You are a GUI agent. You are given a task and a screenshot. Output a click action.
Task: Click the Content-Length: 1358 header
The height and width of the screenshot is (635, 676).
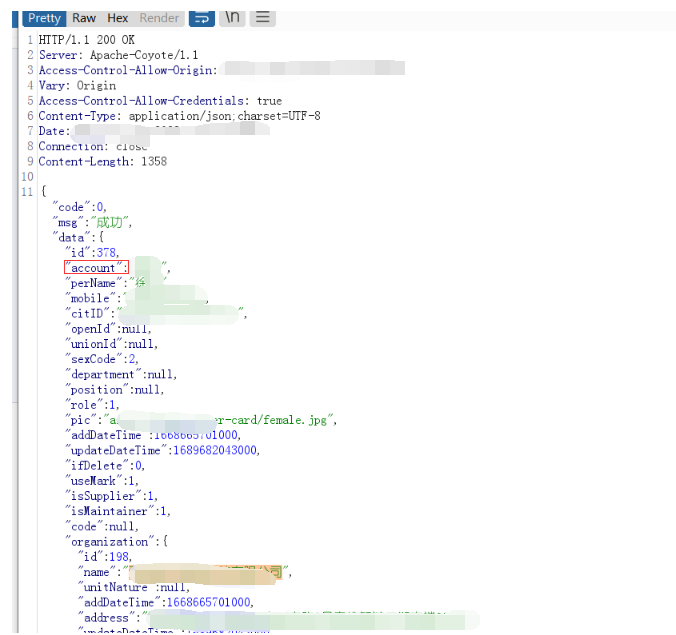click(x=103, y=162)
